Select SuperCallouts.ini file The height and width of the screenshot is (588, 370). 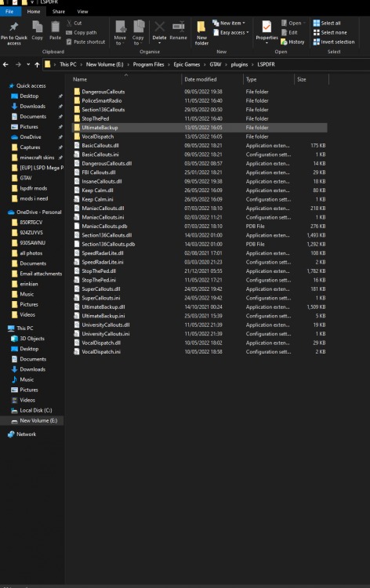[101, 298]
